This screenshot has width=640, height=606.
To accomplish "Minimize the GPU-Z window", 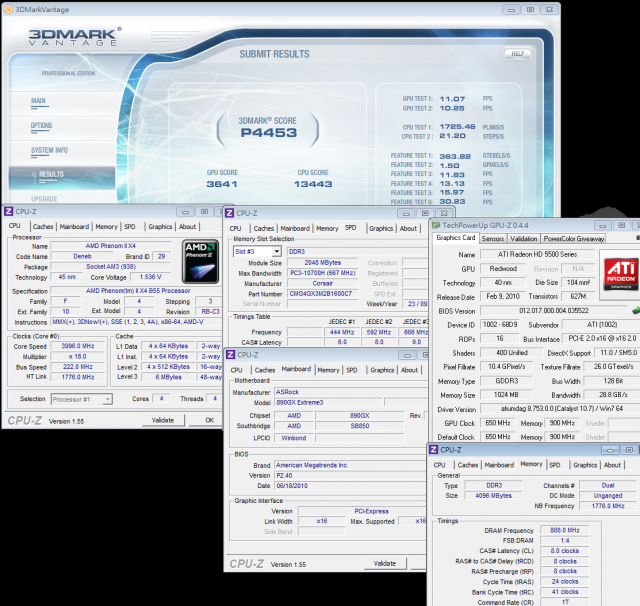I will point(602,225).
